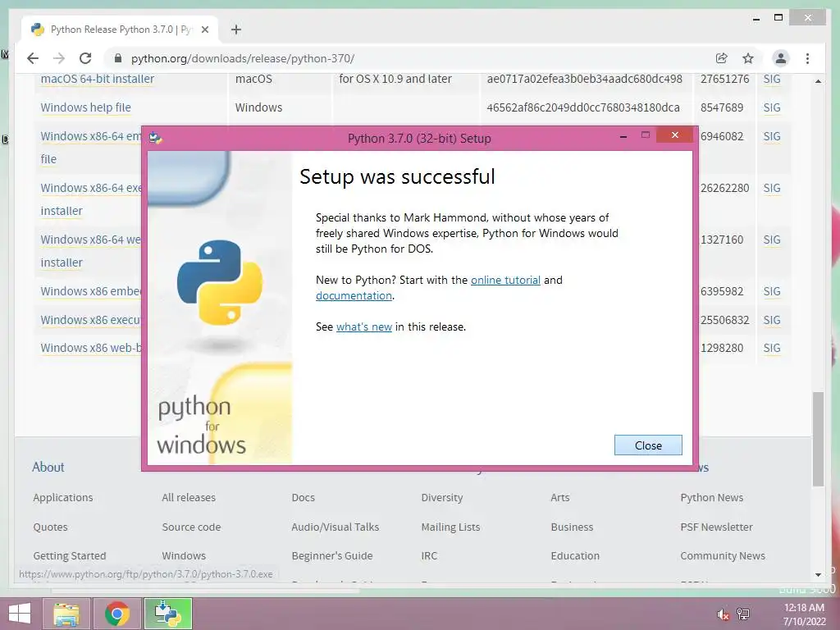Click SIG link for Windows help file
Viewport: 840px width, 630px height.
tap(771, 107)
